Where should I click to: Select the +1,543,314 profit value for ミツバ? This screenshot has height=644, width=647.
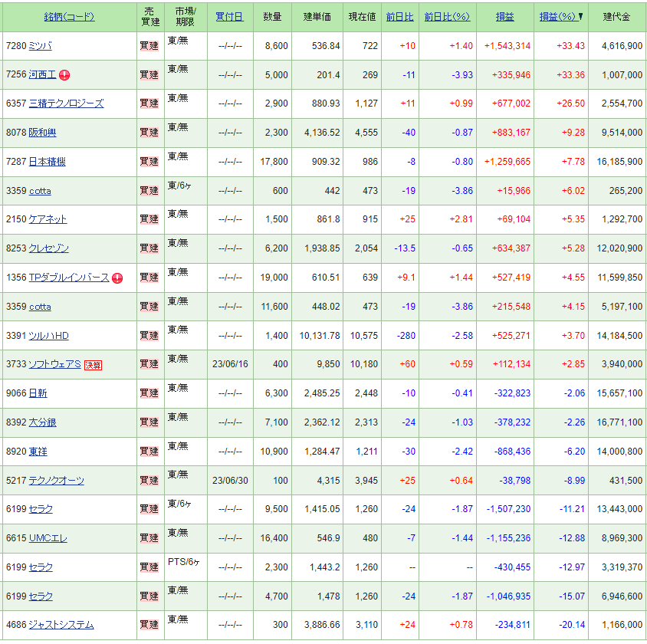coord(507,46)
